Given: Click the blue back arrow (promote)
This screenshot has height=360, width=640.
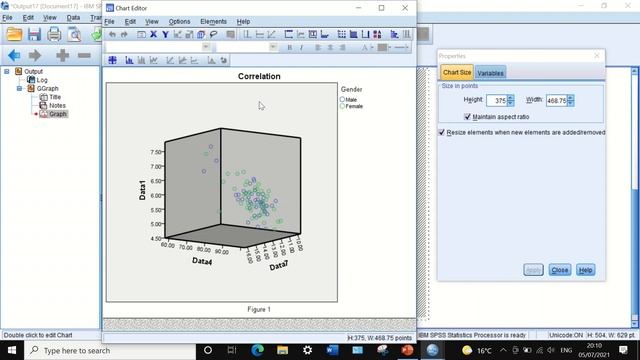Looking at the screenshot, I should click(x=14, y=55).
